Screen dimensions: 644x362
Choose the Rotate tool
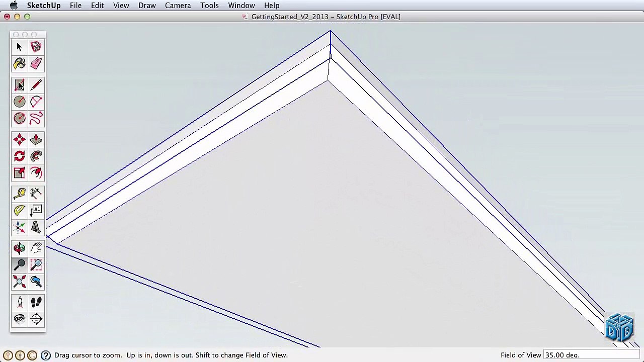pos(19,156)
